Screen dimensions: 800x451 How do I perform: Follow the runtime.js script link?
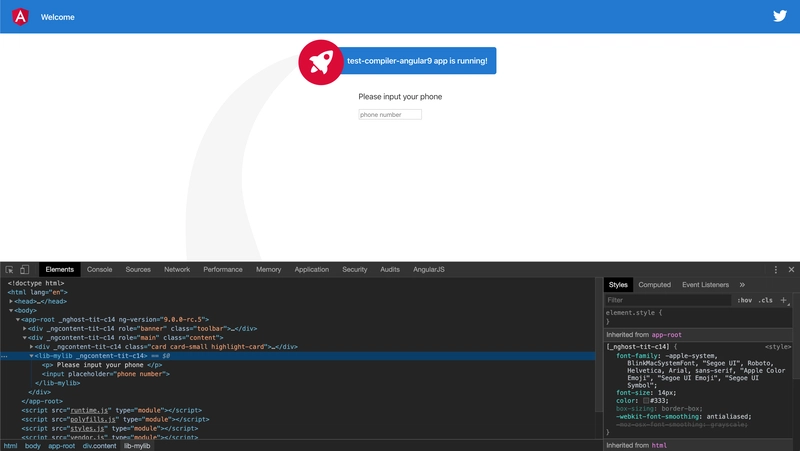pyautogui.click(x=89, y=410)
